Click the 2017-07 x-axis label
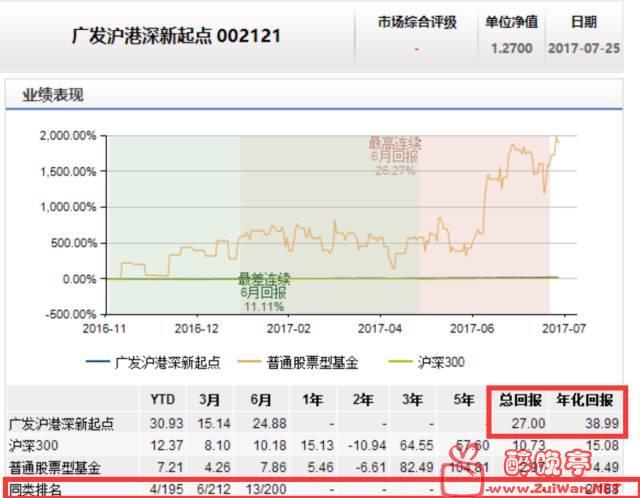This screenshot has width=640, height=498. [x=564, y=329]
